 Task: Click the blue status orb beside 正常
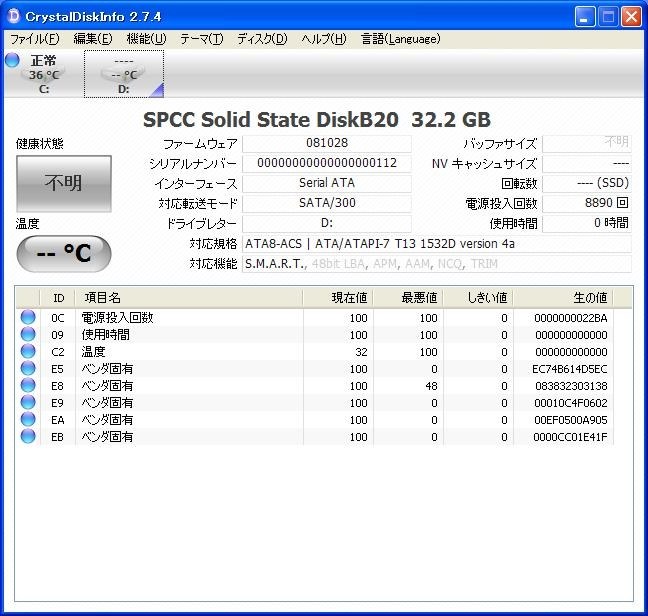point(12,60)
